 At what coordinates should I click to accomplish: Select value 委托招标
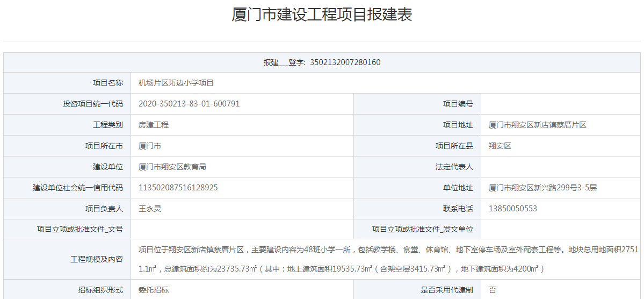tap(154, 290)
